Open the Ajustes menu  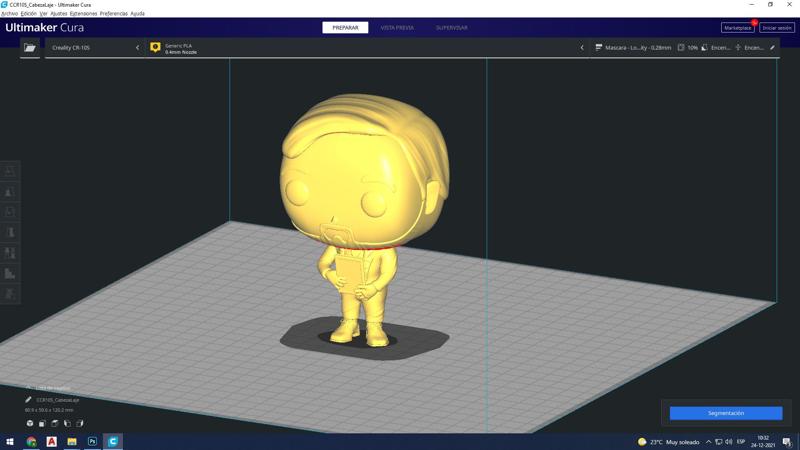[59, 14]
